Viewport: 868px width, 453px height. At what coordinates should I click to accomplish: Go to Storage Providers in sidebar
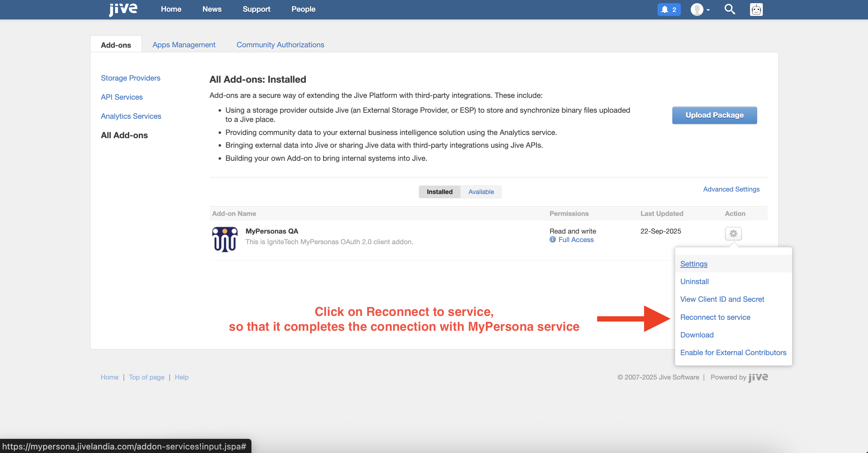pyautogui.click(x=130, y=78)
